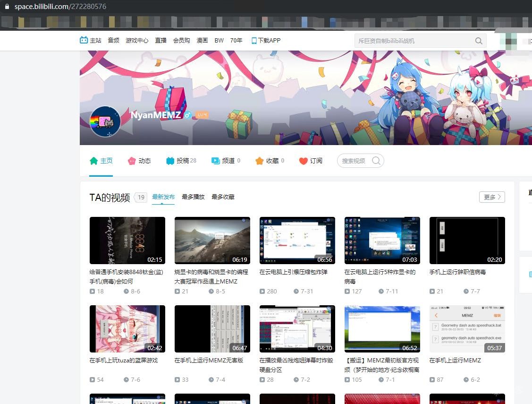The width and height of the screenshot is (532, 404).
Task: Click the green home icon of 主页
Action: 93,161
